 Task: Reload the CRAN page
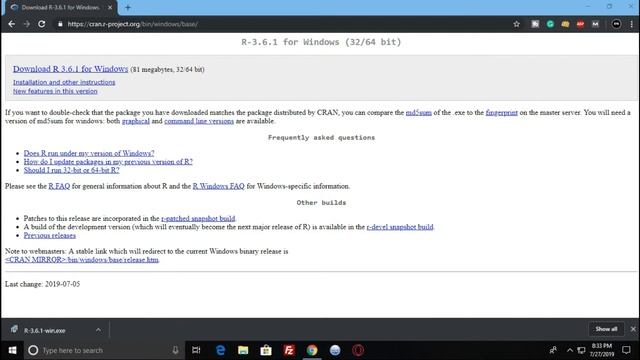[42, 24]
